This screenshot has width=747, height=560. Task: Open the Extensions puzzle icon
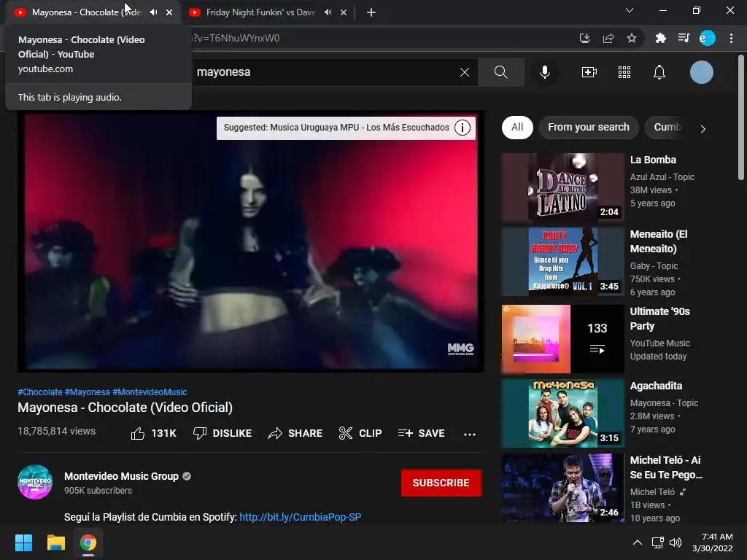tap(660, 38)
